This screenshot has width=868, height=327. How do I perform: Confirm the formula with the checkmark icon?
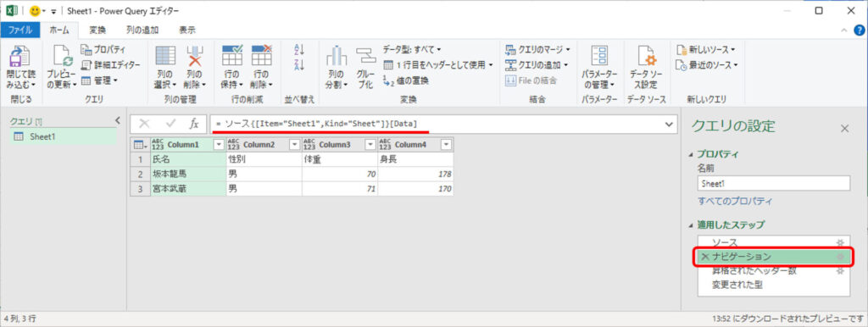click(x=171, y=125)
